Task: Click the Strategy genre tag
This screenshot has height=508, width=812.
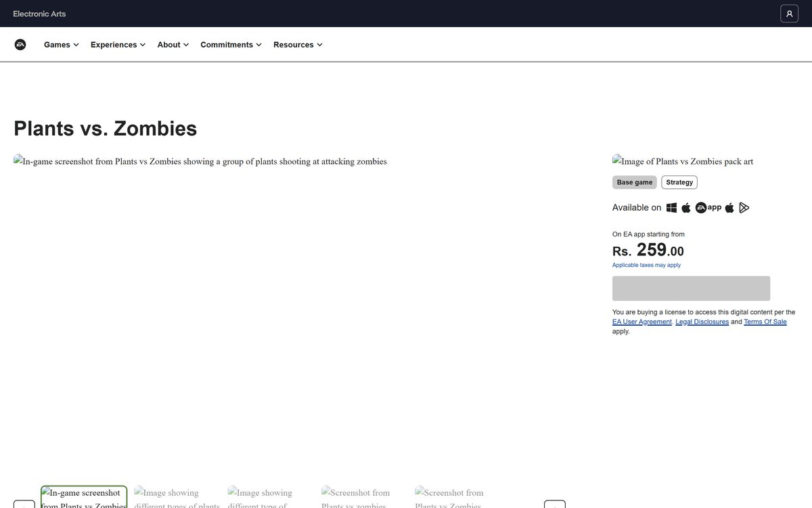Action: click(679, 182)
